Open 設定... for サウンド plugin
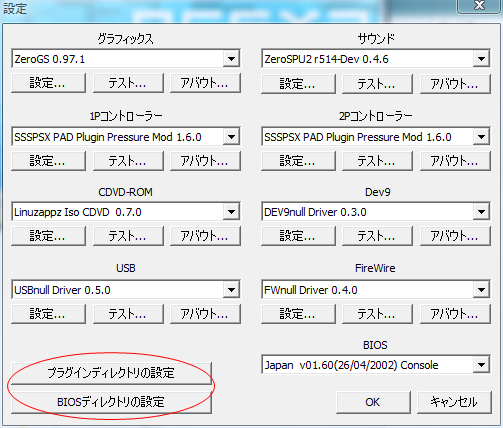The width and height of the screenshot is (503, 428). point(298,84)
